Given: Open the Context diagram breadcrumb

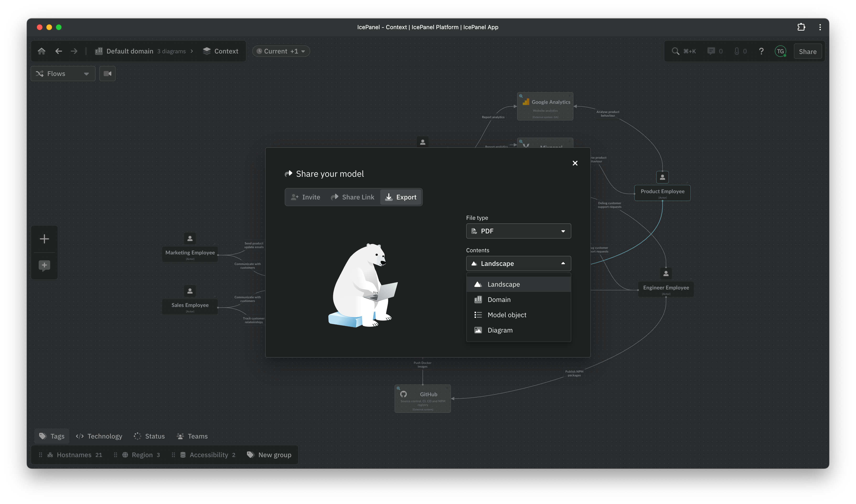Looking at the screenshot, I should tap(220, 51).
